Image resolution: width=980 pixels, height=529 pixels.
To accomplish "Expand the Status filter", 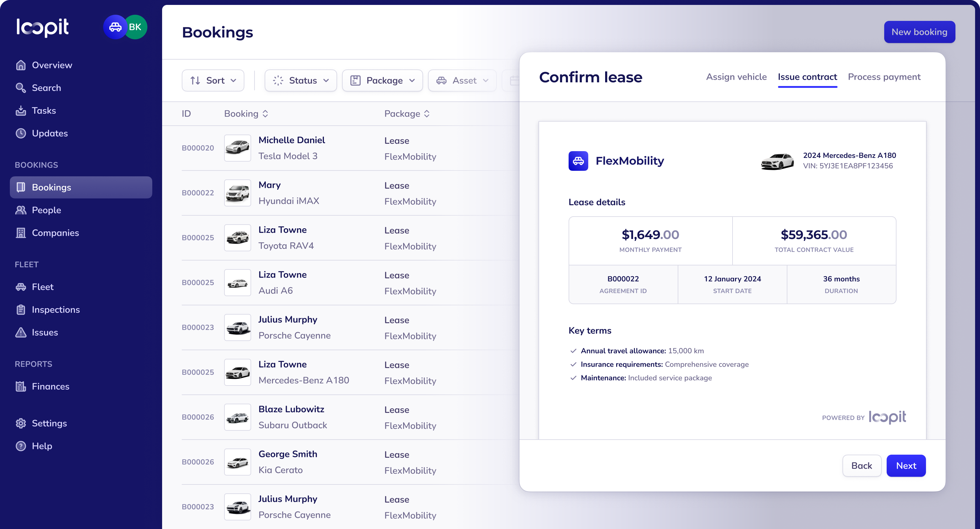I will pos(300,80).
